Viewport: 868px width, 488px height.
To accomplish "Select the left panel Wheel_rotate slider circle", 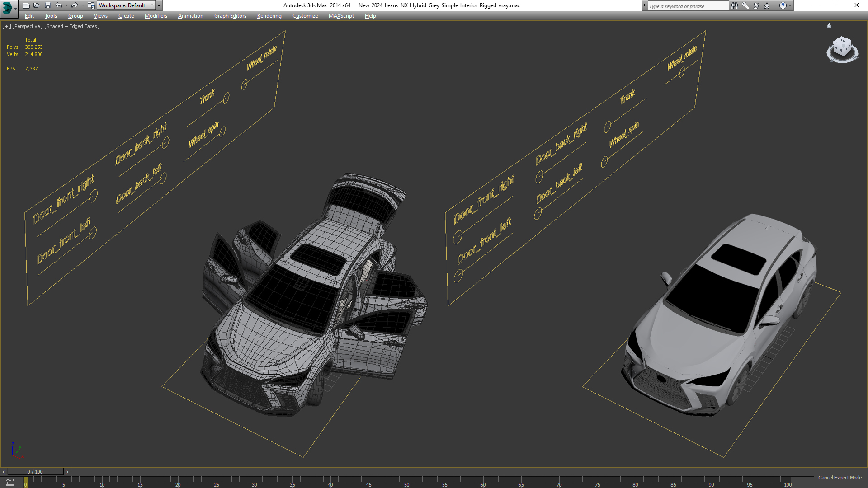I will pyautogui.click(x=245, y=84).
